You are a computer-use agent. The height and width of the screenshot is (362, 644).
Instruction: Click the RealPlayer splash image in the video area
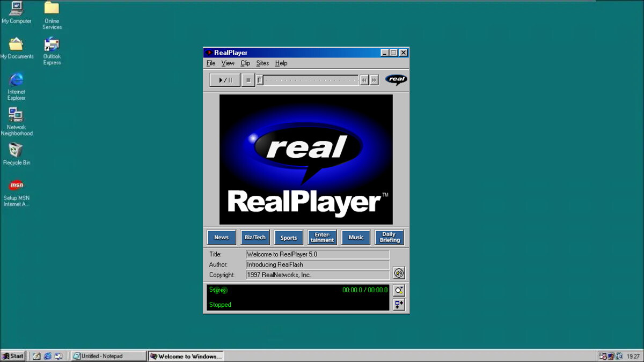tap(306, 159)
